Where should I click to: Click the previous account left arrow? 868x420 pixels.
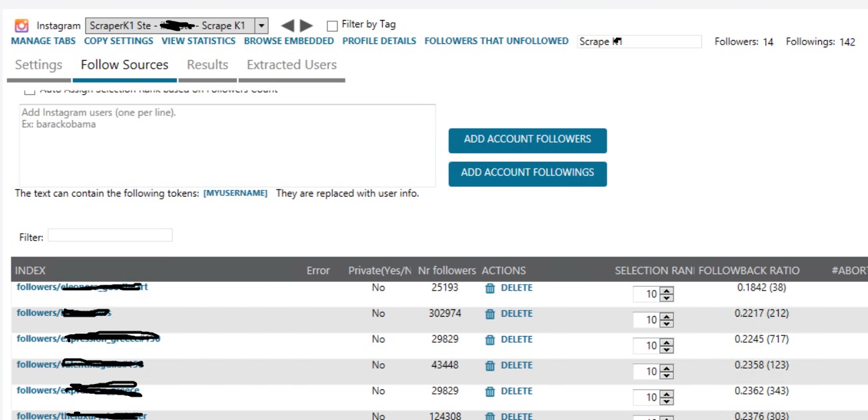tap(287, 26)
